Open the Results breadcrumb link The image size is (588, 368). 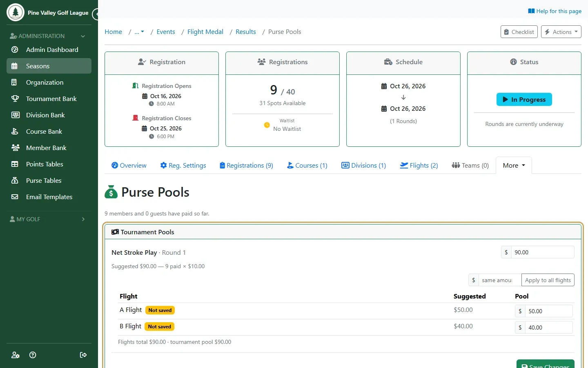point(246,32)
